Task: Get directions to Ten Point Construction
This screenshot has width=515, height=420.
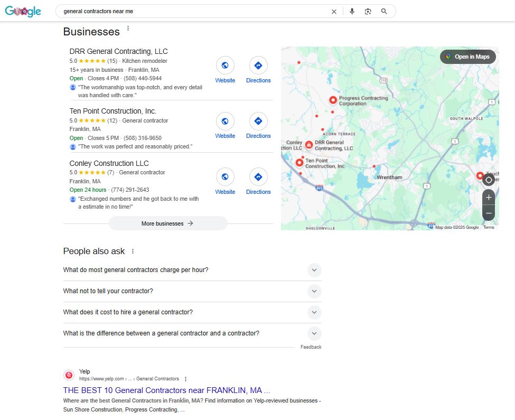Action: pyautogui.click(x=258, y=121)
